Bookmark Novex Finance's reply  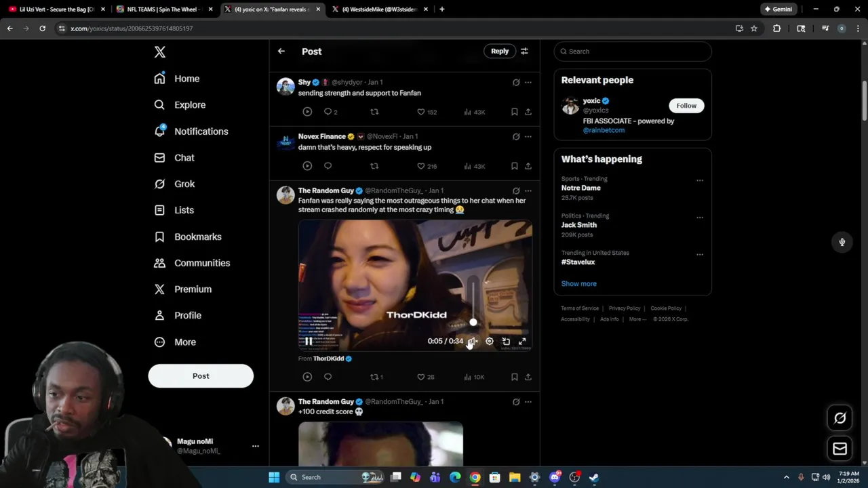pos(514,166)
